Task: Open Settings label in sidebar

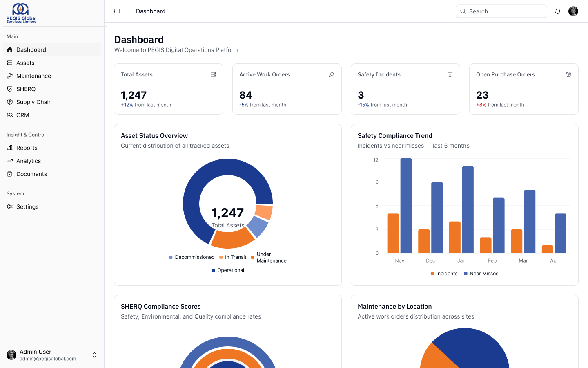Action: click(27, 206)
